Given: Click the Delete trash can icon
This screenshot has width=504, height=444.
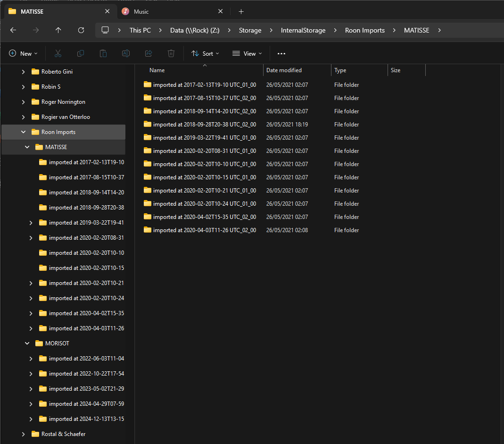Looking at the screenshot, I should point(171,53).
